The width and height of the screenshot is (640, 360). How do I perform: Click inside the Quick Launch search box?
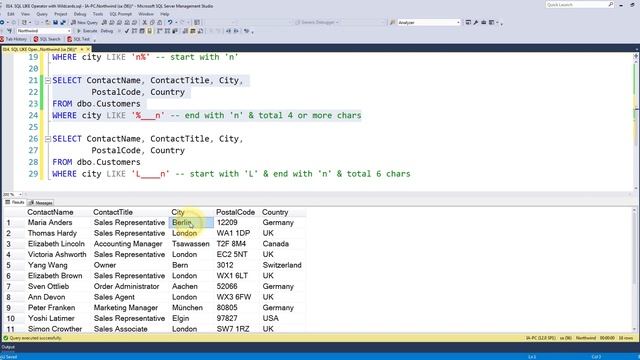click(x=576, y=4)
